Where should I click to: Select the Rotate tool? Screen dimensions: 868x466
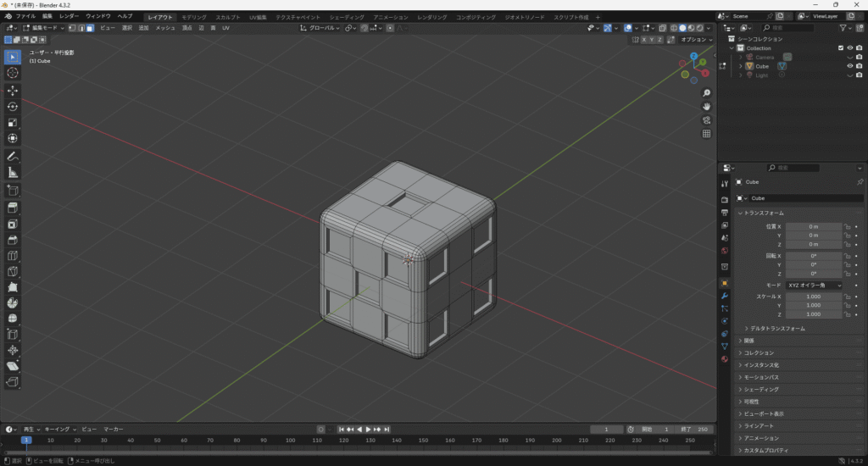(x=12, y=106)
